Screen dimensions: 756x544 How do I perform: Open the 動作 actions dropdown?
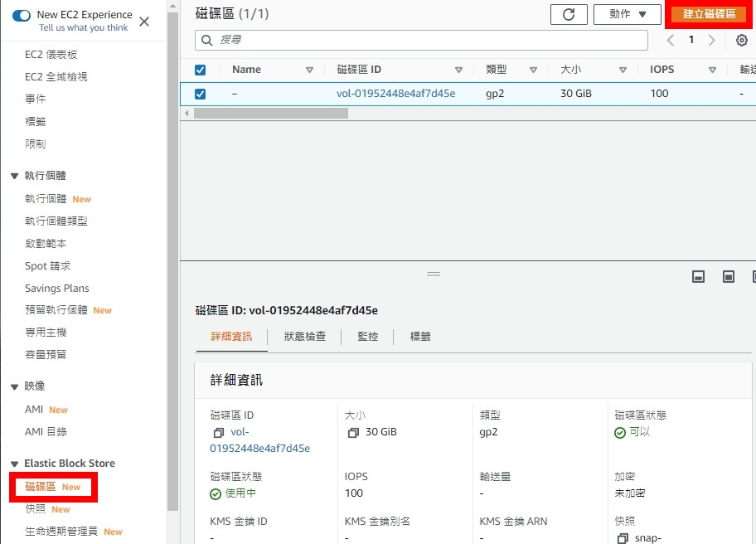pyautogui.click(x=628, y=14)
